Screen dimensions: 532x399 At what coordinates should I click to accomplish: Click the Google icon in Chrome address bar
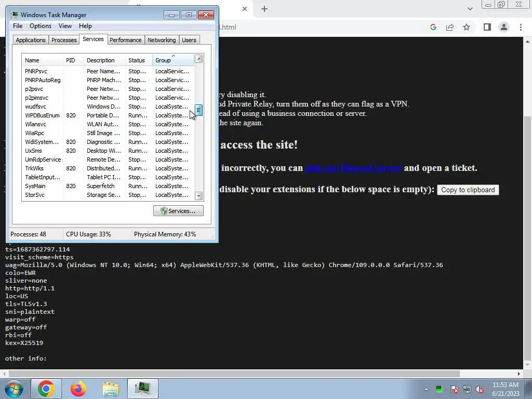point(433,27)
